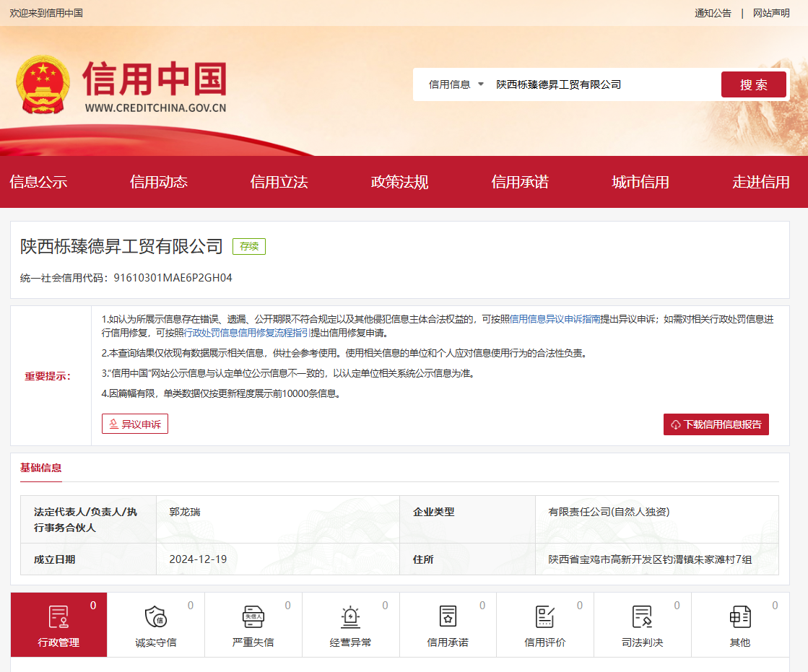808x672 pixels.
Task: Select the 司法判决 icon tab
Action: coord(642,617)
